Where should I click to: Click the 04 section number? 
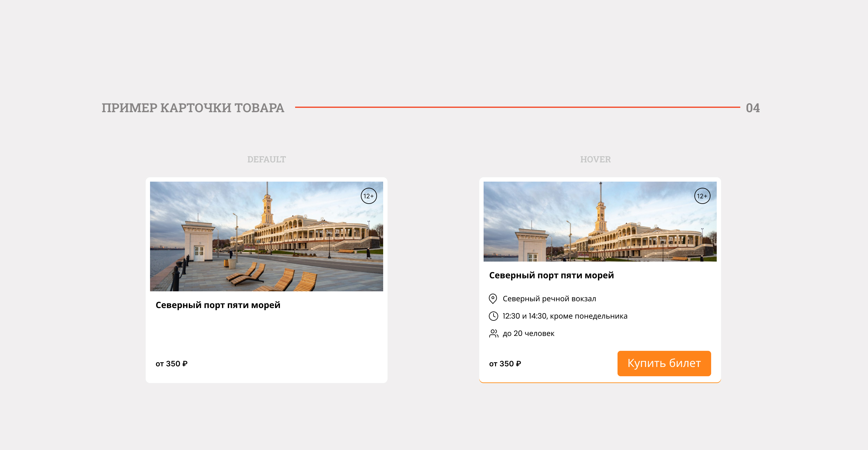click(752, 108)
